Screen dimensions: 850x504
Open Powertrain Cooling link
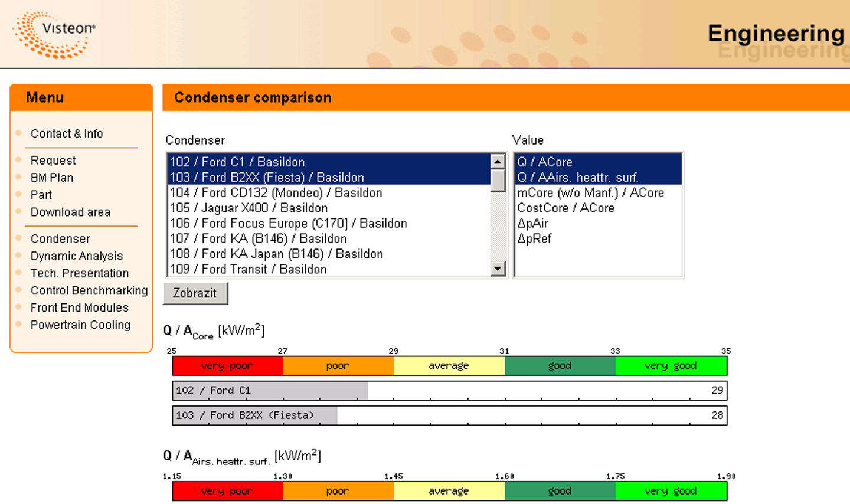(81, 325)
